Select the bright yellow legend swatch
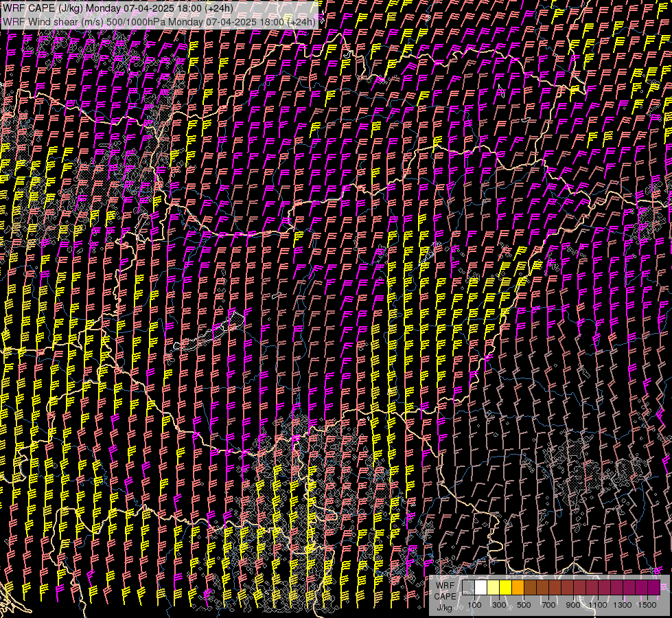The height and width of the screenshot is (618, 672). (506, 587)
